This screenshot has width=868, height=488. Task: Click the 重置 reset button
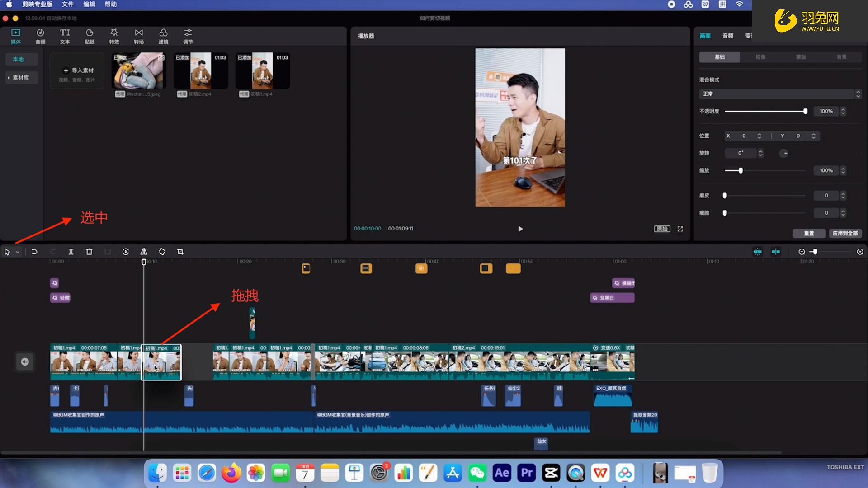809,233
